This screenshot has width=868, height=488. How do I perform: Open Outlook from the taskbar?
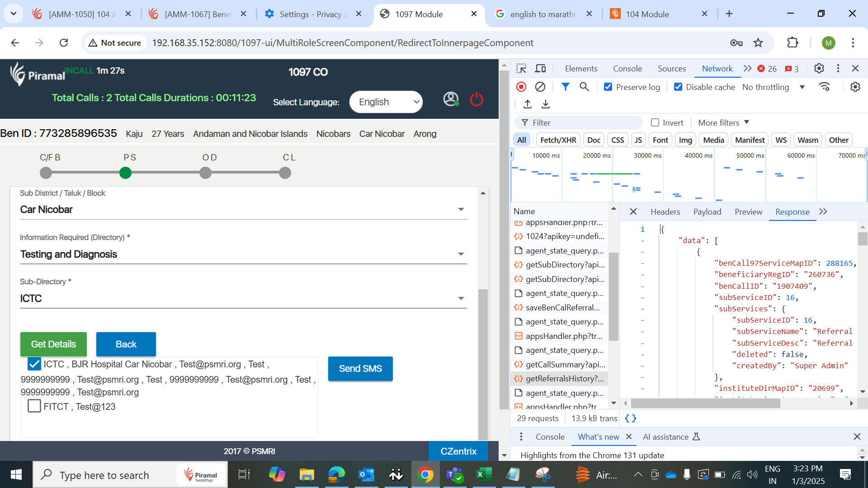click(x=366, y=475)
